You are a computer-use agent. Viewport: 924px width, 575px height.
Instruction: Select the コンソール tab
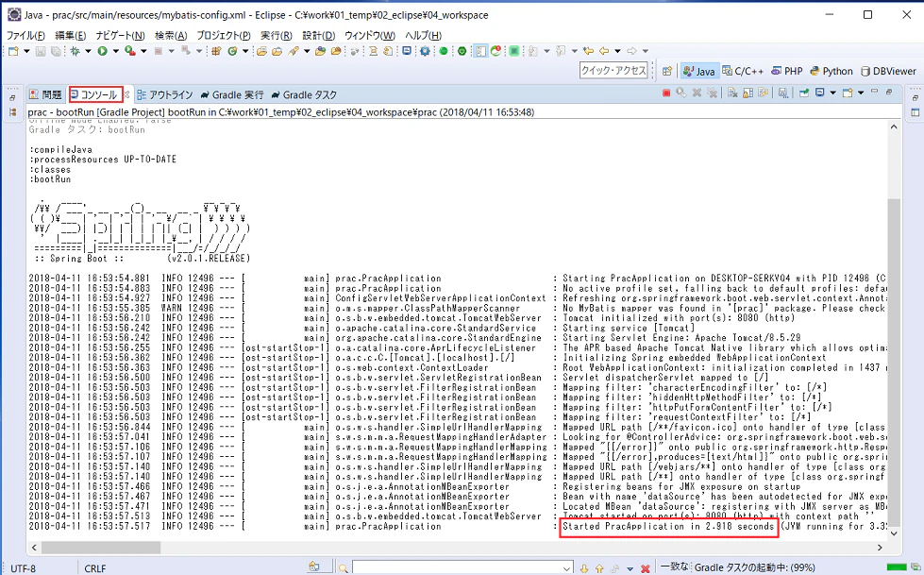(94, 94)
